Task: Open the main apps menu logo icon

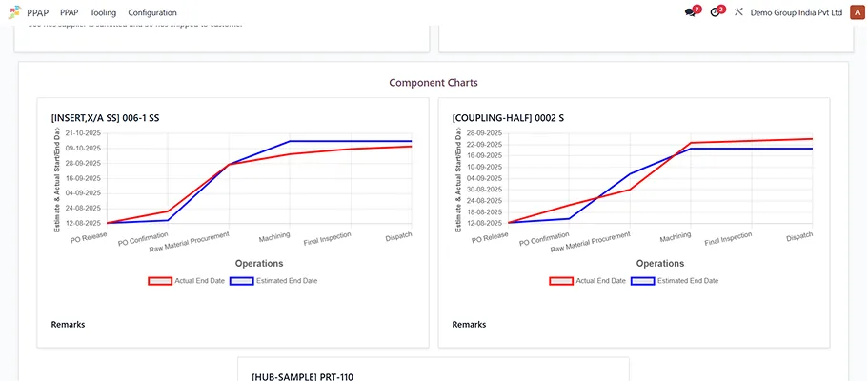Action: tap(13, 12)
